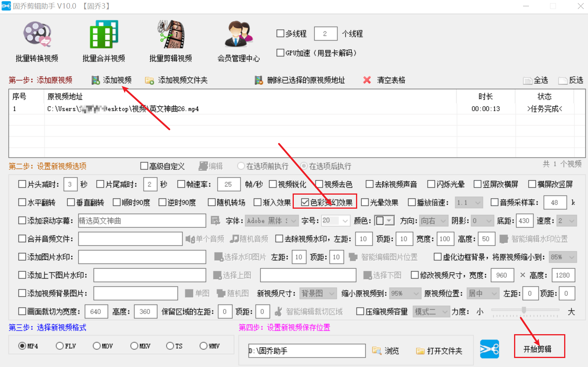
Task: Click the scrolling subtitle text field 精选英文神曲
Action: [142, 221]
